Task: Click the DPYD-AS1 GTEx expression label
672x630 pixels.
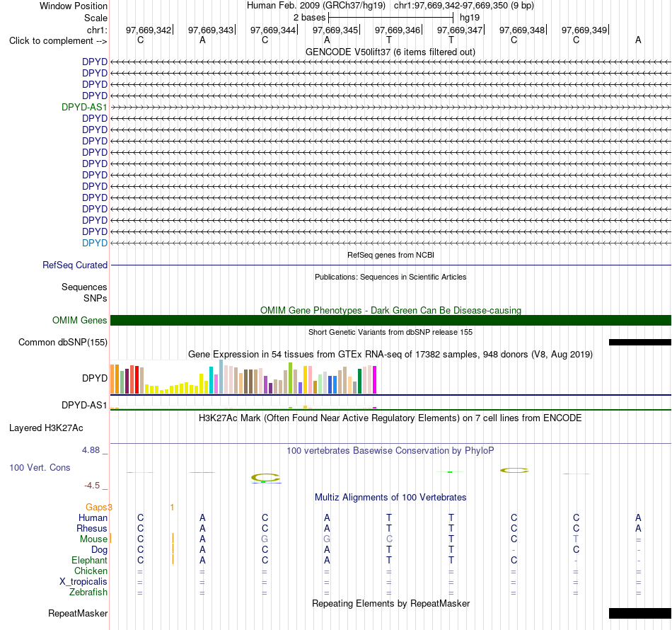Action: (84, 405)
